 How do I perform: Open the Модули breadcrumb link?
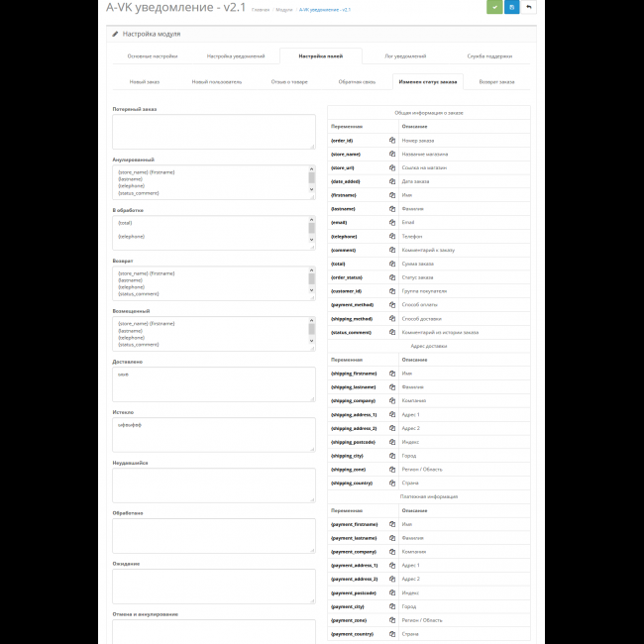284,9
